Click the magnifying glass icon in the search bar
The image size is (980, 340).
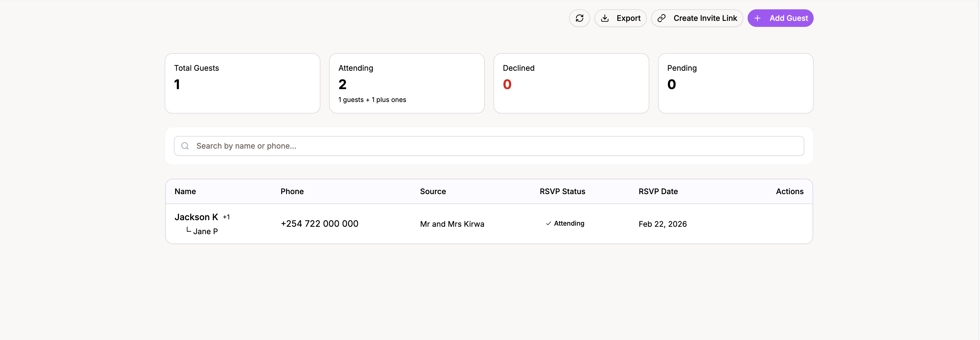pyautogui.click(x=185, y=146)
